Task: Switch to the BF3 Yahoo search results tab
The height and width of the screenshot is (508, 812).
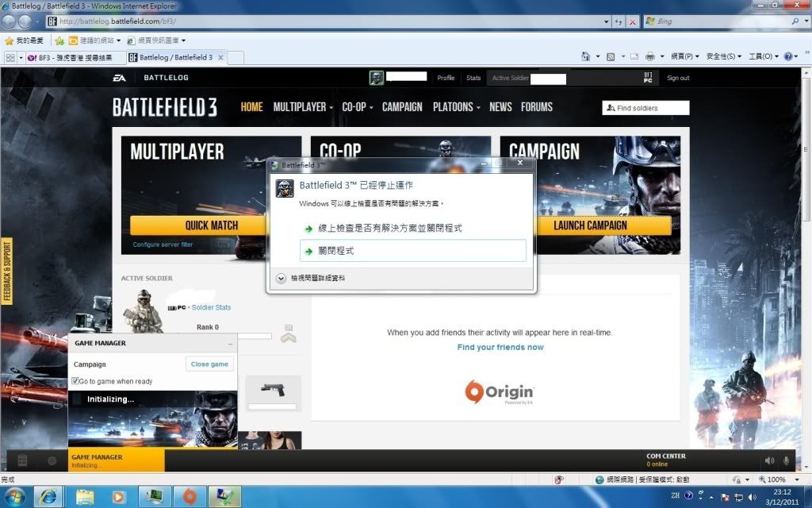Action: click(75, 57)
